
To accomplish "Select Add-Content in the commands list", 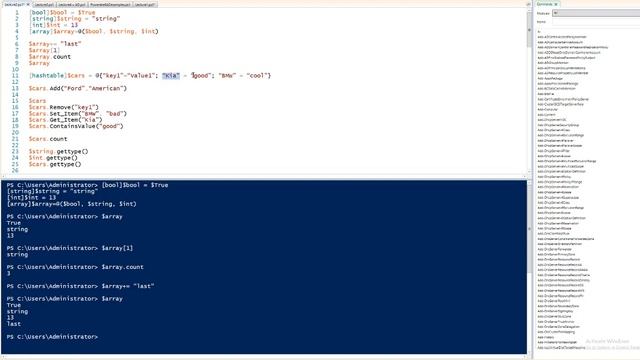I will (x=547, y=115).
